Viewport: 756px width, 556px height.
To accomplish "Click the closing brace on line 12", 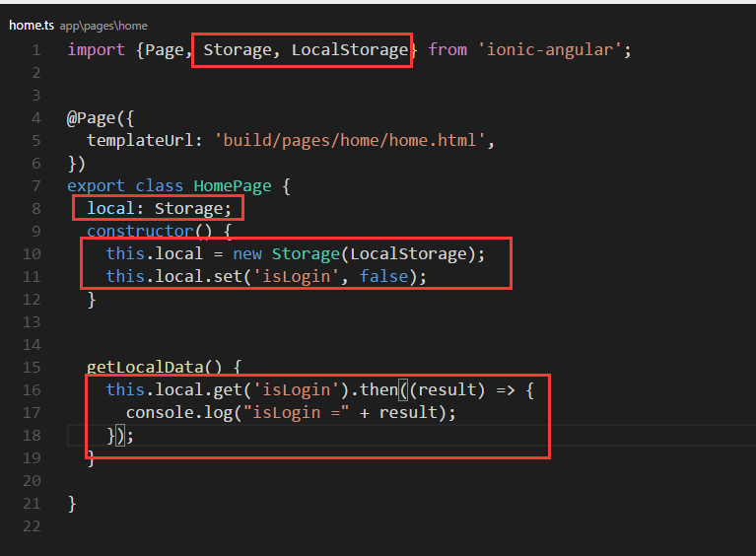I will [92, 300].
